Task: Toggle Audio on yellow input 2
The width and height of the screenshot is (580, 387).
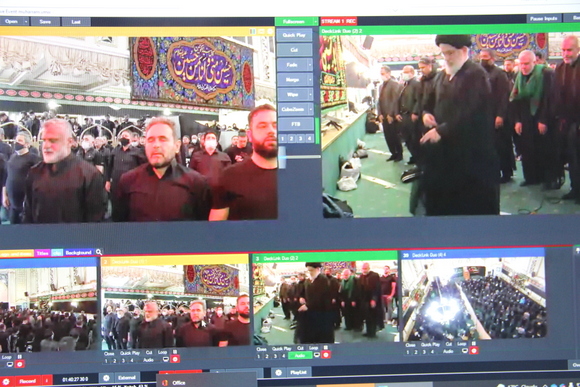Action: (148, 360)
